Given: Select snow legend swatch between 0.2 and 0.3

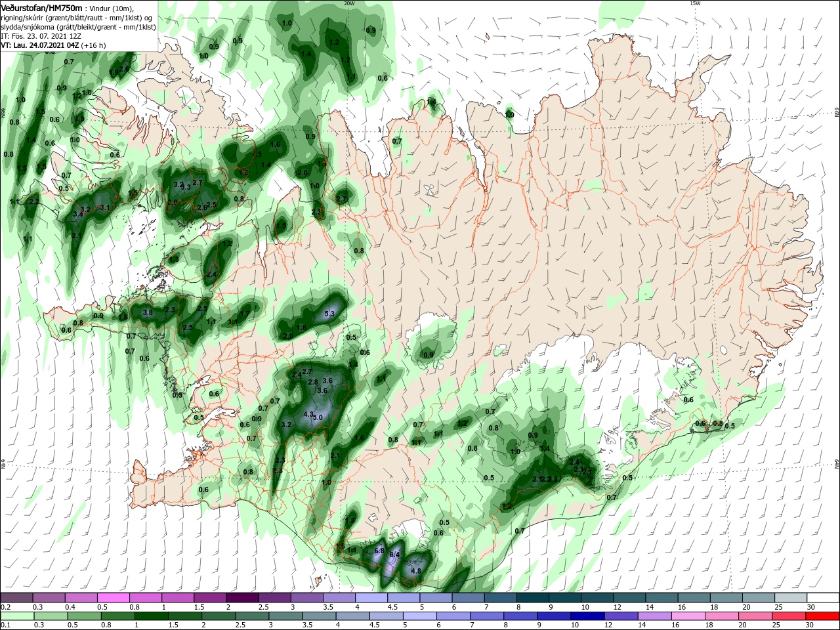Looking at the screenshot, I should coord(16,597).
